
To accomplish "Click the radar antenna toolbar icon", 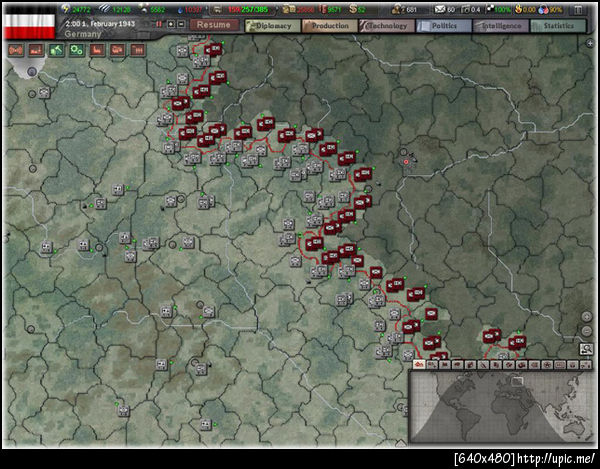I will point(16,50).
